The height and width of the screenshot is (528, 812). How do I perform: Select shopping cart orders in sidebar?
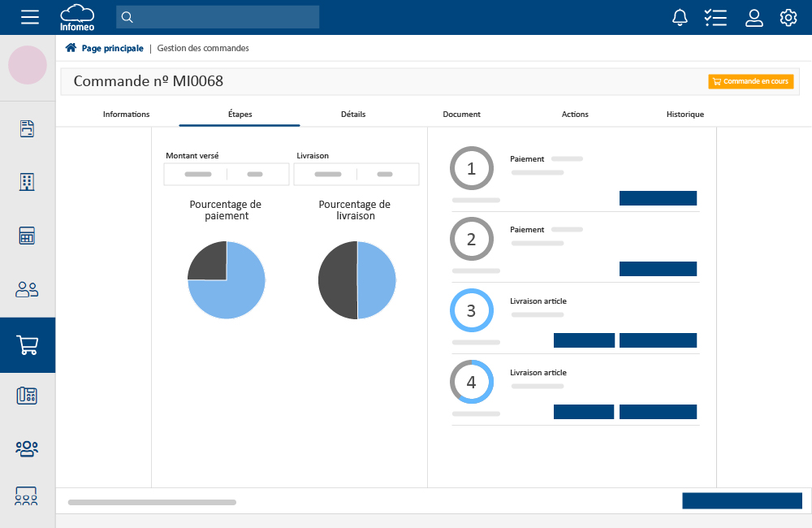(28, 345)
